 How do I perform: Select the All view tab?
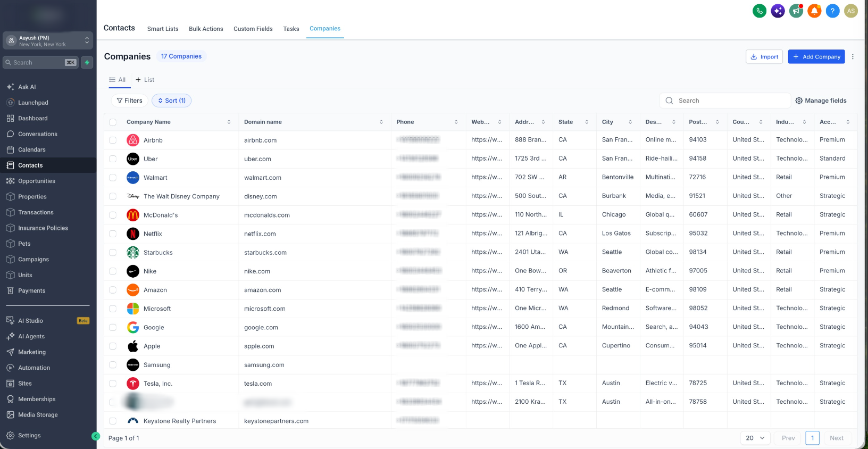[118, 80]
